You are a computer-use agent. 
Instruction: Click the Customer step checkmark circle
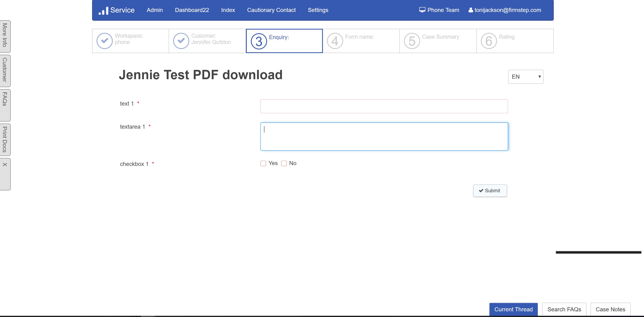click(181, 41)
